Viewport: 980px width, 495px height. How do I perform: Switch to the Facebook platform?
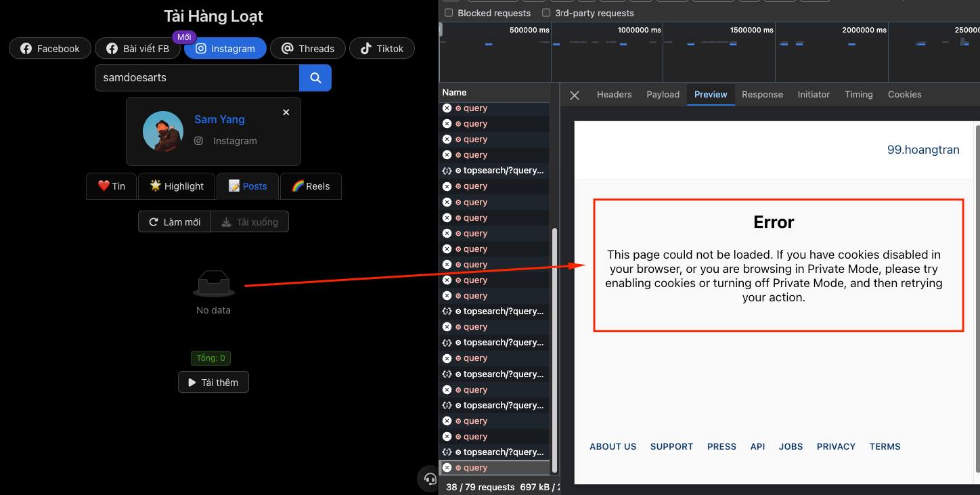(50, 49)
